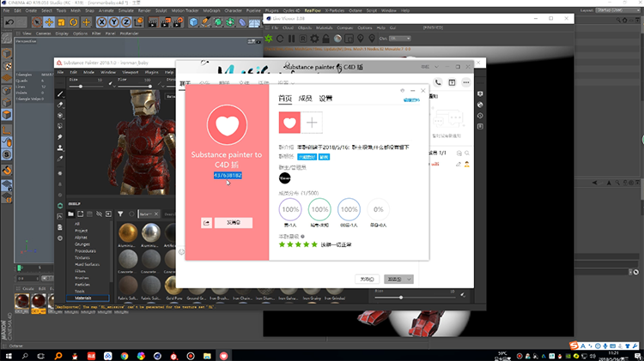This screenshot has height=361, width=644.
Task: Toggle the Z axis lock
Action: [125, 21]
